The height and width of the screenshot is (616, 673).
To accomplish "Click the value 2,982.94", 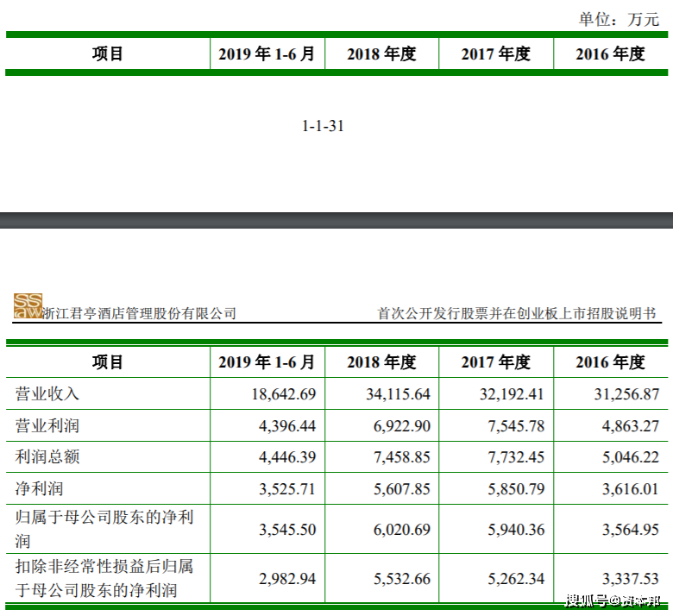I will point(287,579).
